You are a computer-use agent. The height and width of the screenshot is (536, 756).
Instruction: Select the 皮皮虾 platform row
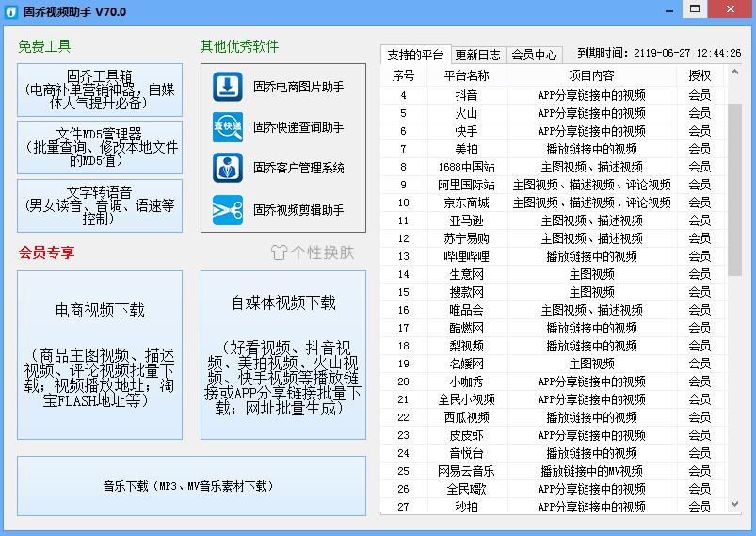553,435
